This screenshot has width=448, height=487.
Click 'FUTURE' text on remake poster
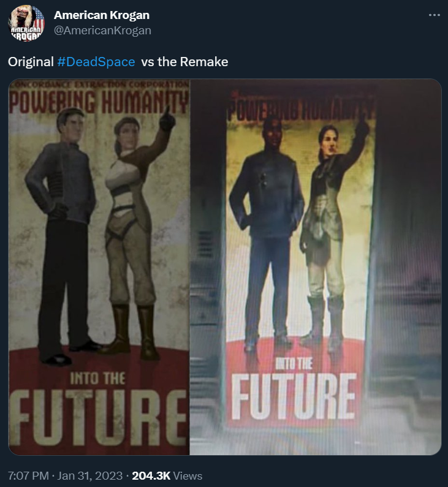pos(294,396)
